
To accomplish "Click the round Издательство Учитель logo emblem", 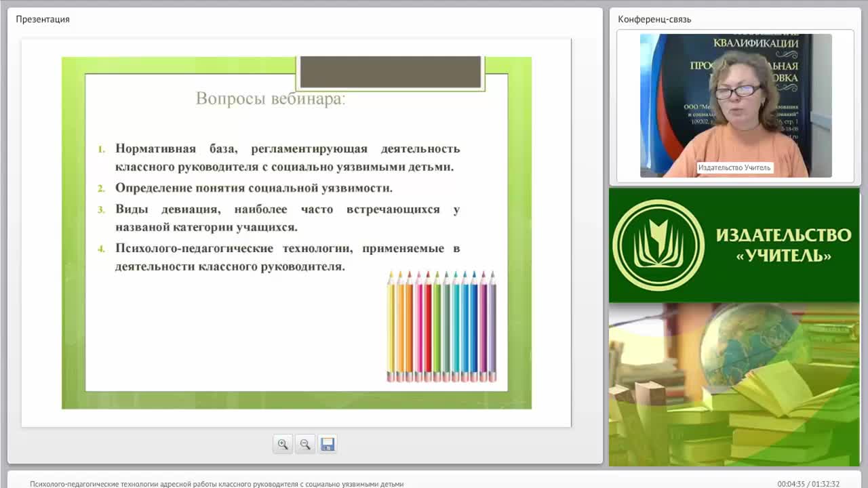I will point(658,245).
